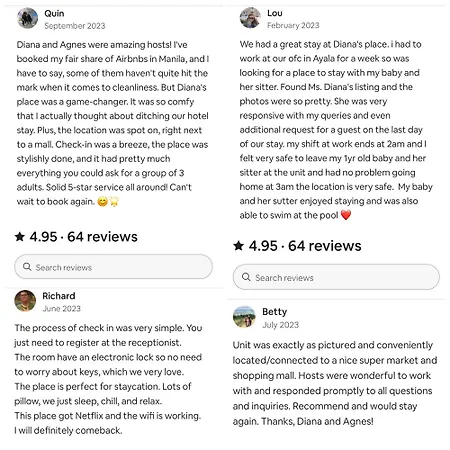Select reviewer name Lou
Image resolution: width=450 pixels, height=450 pixels.
[x=275, y=13]
